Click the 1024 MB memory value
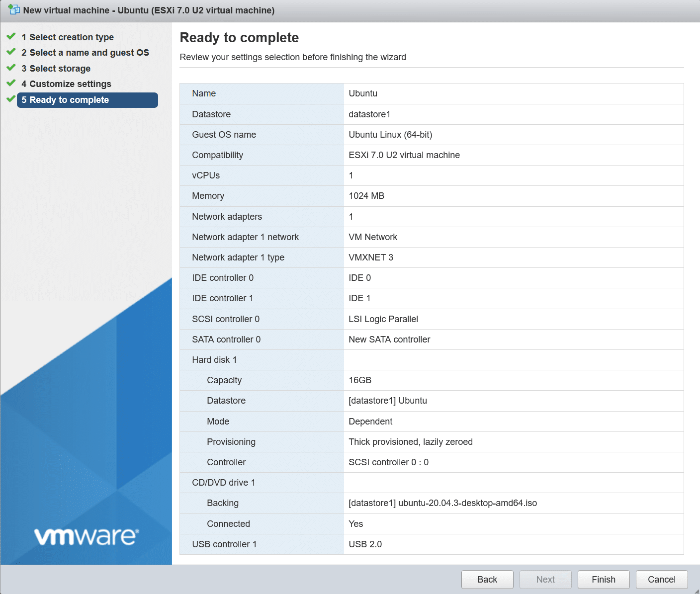Screen dimensions: 700x594 point(366,196)
